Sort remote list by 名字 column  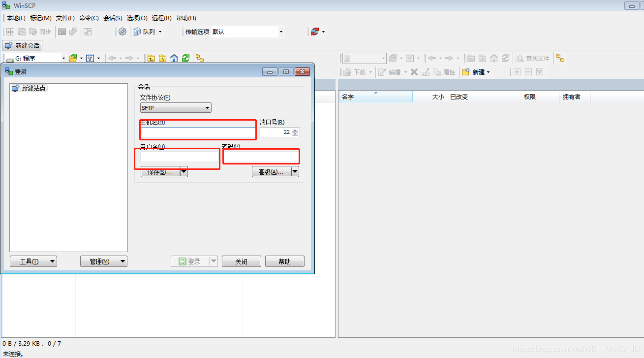(x=376, y=97)
